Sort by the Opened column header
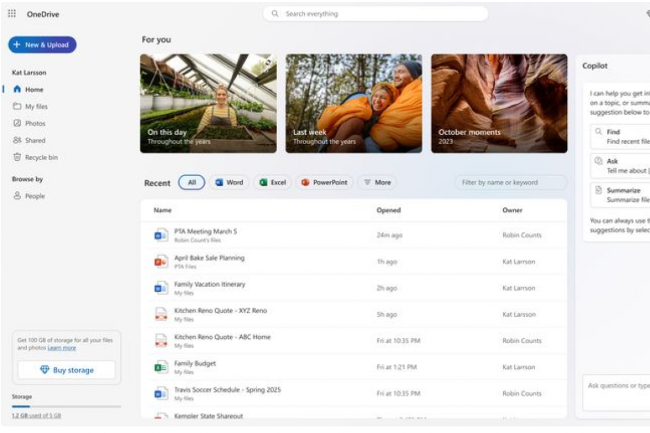Screen dimensions: 650x433 pyautogui.click(x=388, y=210)
